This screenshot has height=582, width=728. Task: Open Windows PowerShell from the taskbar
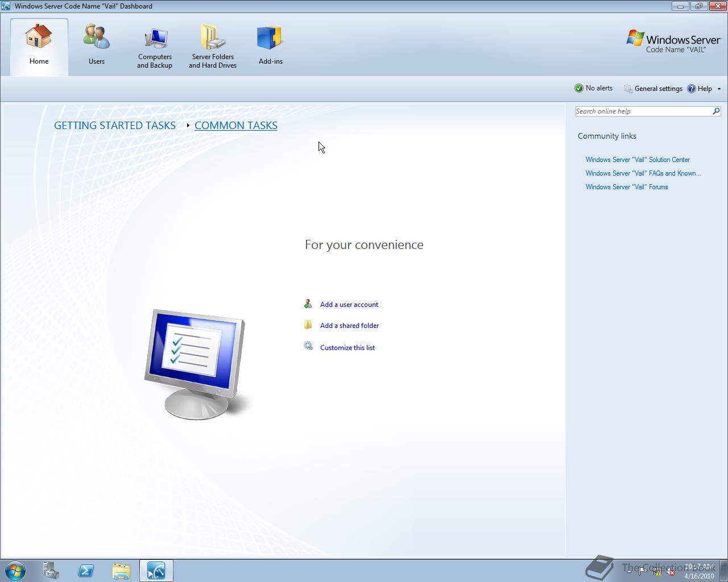tap(86, 571)
